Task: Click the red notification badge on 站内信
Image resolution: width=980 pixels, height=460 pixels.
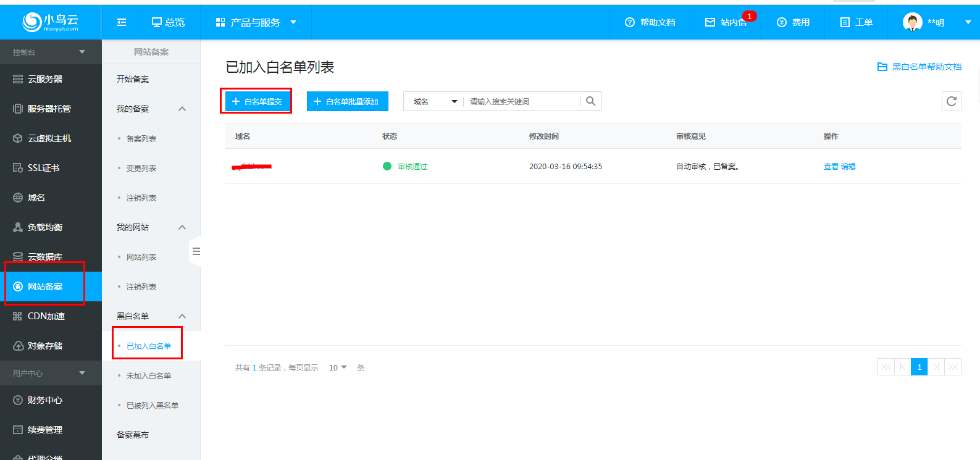Action: coord(750,16)
